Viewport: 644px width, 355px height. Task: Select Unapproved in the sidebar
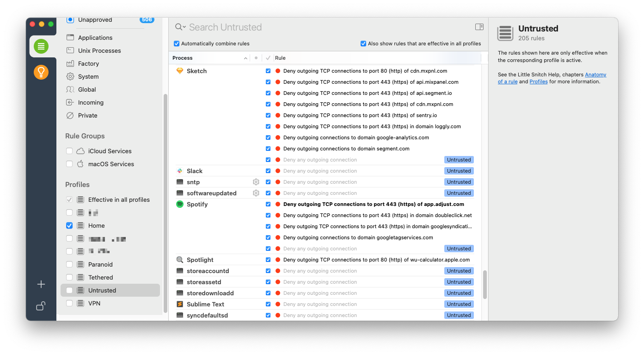(x=95, y=20)
